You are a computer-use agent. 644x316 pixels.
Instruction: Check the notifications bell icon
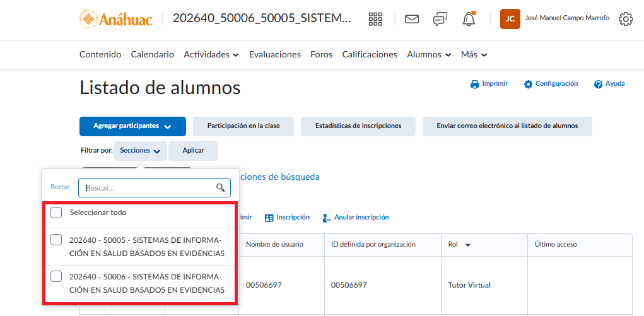click(x=469, y=19)
